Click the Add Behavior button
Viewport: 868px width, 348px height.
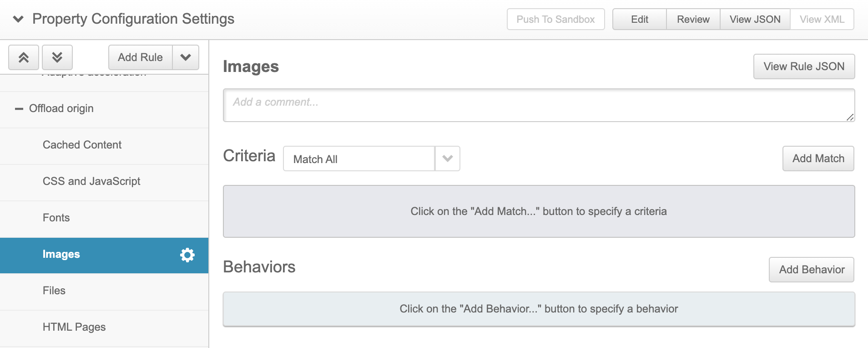click(812, 270)
